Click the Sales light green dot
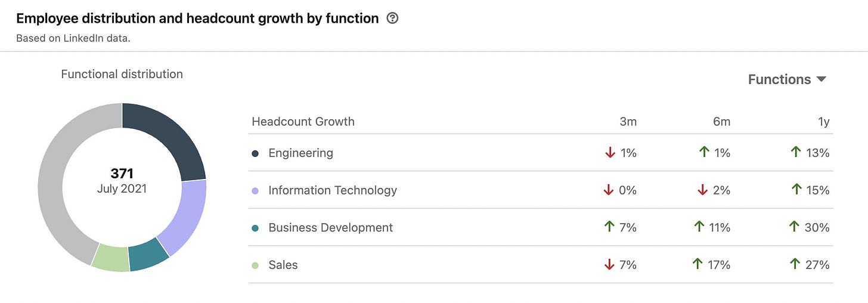 tap(255, 265)
